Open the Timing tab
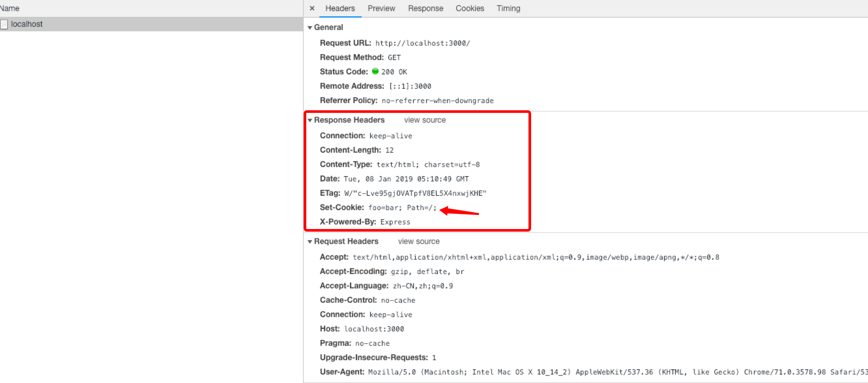This screenshot has height=383, width=868. pos(508,8)
